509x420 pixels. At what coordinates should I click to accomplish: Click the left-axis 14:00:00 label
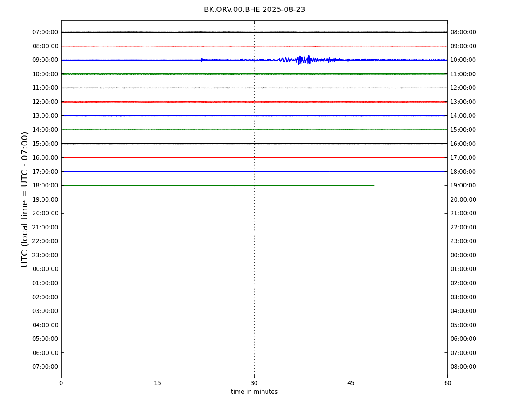[45, 130]
